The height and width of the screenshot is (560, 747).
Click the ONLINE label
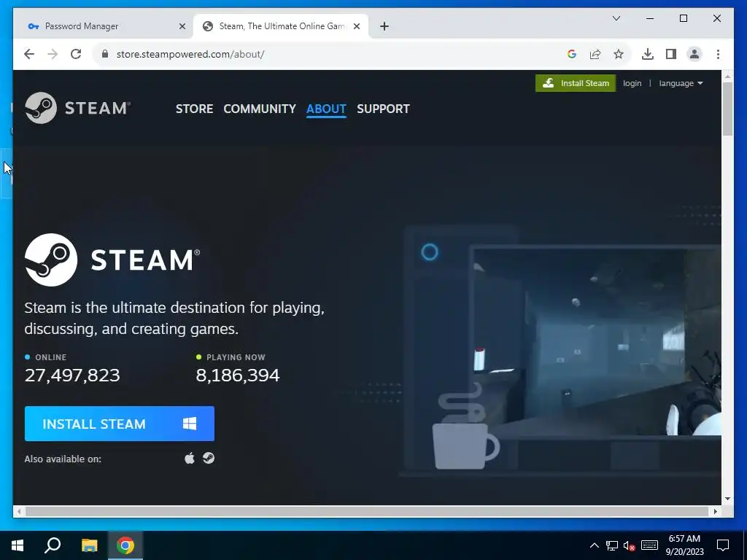(51, 357)
